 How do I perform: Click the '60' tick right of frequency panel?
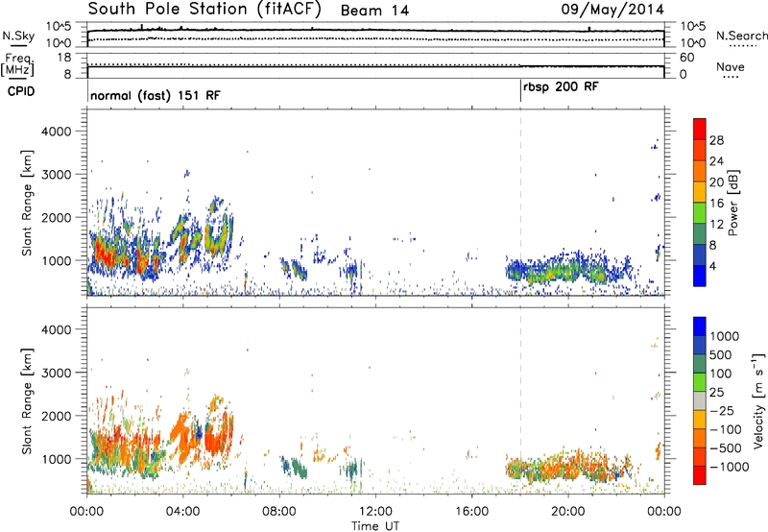(x=686, y=58)
